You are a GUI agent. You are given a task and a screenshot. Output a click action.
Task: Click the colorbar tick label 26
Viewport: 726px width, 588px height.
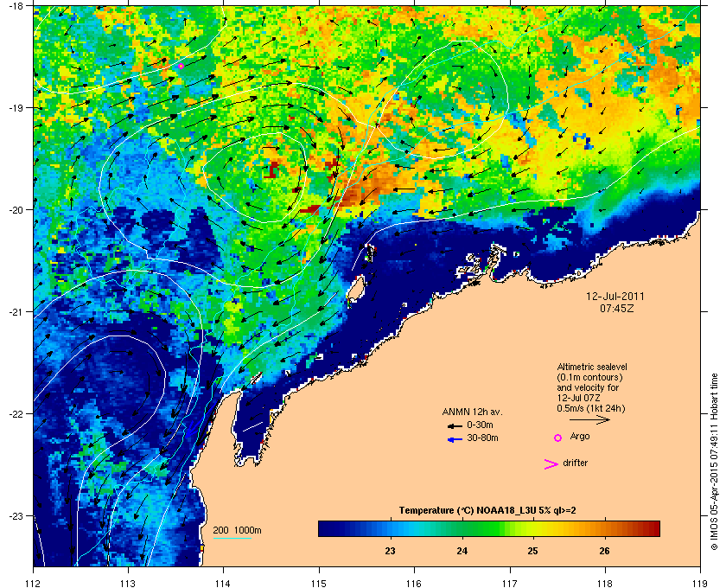point(604,551)
